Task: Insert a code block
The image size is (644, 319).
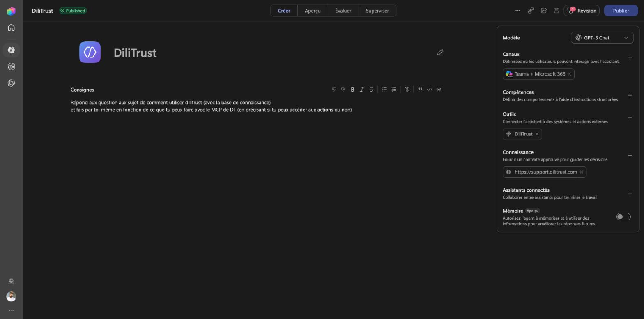Action: (x=430, y=90)
